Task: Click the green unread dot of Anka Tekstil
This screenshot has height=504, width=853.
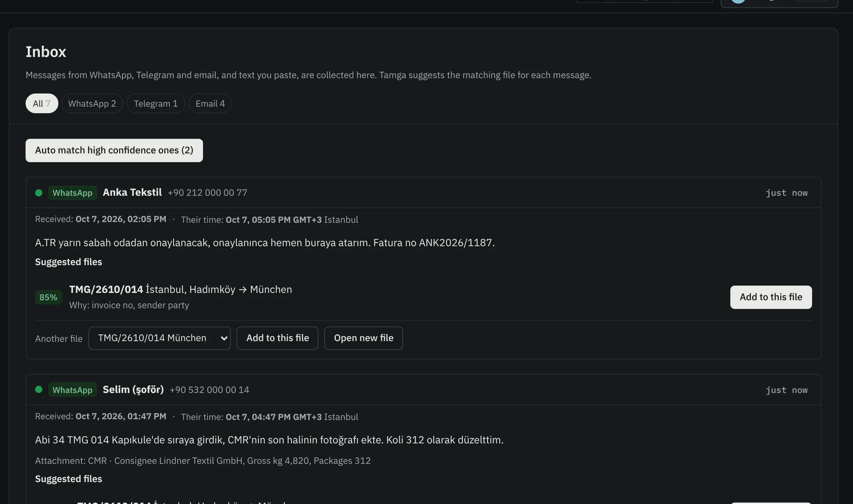Action: point(39,193)
